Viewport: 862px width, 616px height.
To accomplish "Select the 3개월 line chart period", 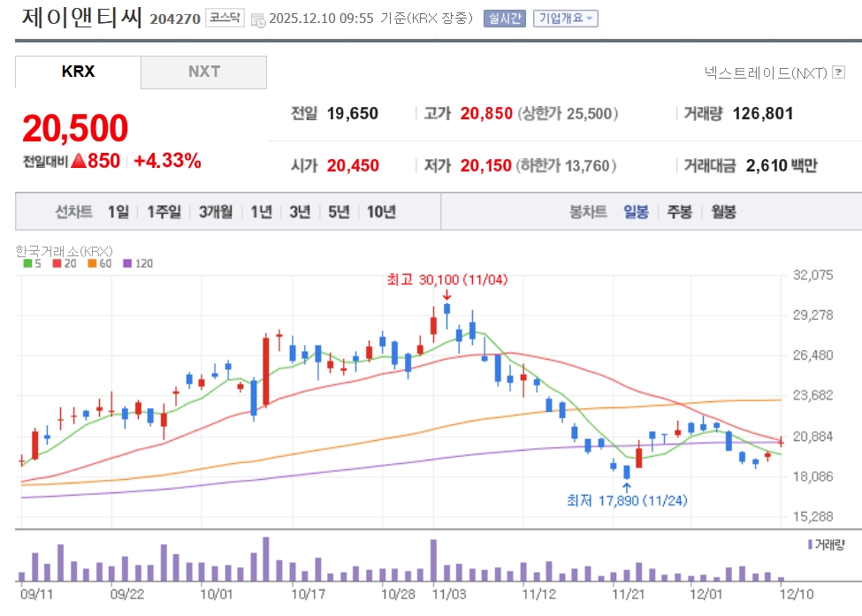I will pyautogui.click(x=216, y=211).
